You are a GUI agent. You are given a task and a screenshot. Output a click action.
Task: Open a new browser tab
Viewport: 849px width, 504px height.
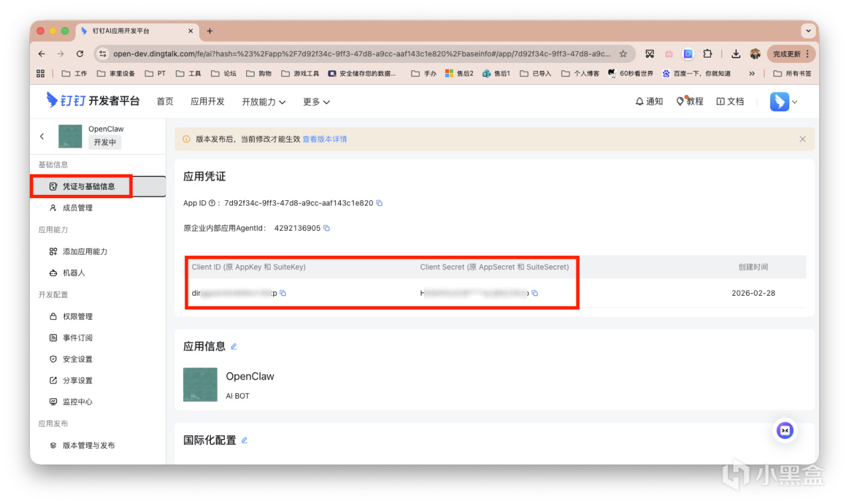tap(210, 31)
